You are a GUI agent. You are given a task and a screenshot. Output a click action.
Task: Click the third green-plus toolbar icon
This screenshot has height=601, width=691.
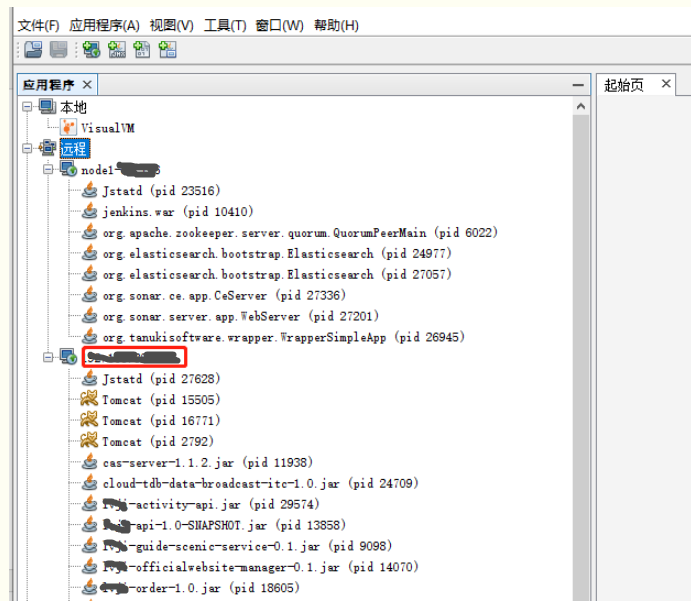(x=142, y=50)
